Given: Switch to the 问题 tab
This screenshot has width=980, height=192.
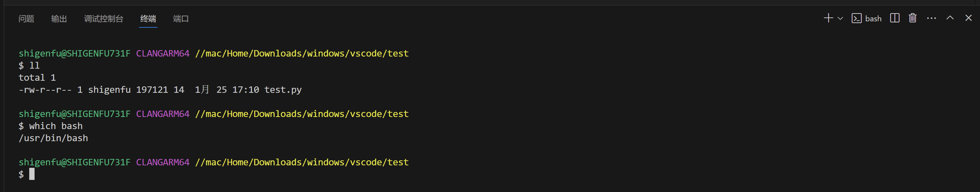Looking at the screenshot, I should [26, 18].
